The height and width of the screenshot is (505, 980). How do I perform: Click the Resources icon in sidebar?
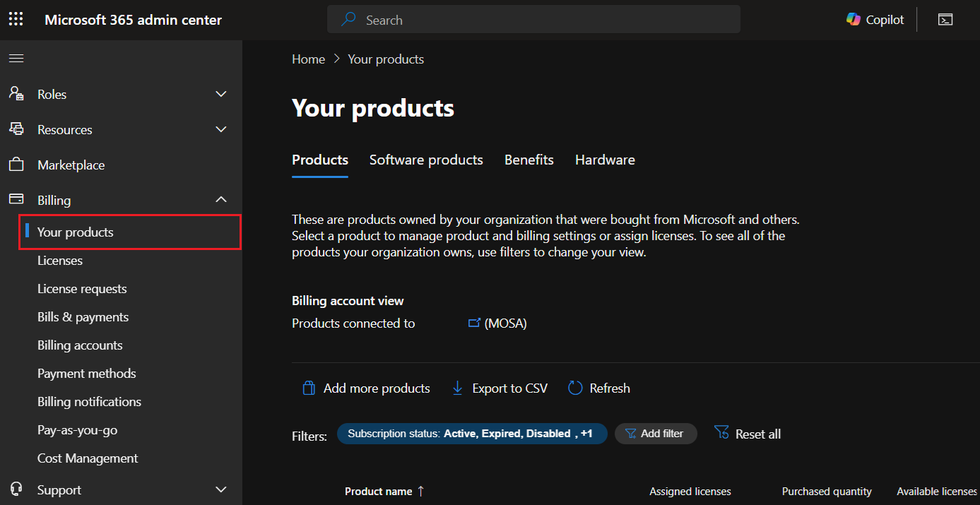(16, 129)
